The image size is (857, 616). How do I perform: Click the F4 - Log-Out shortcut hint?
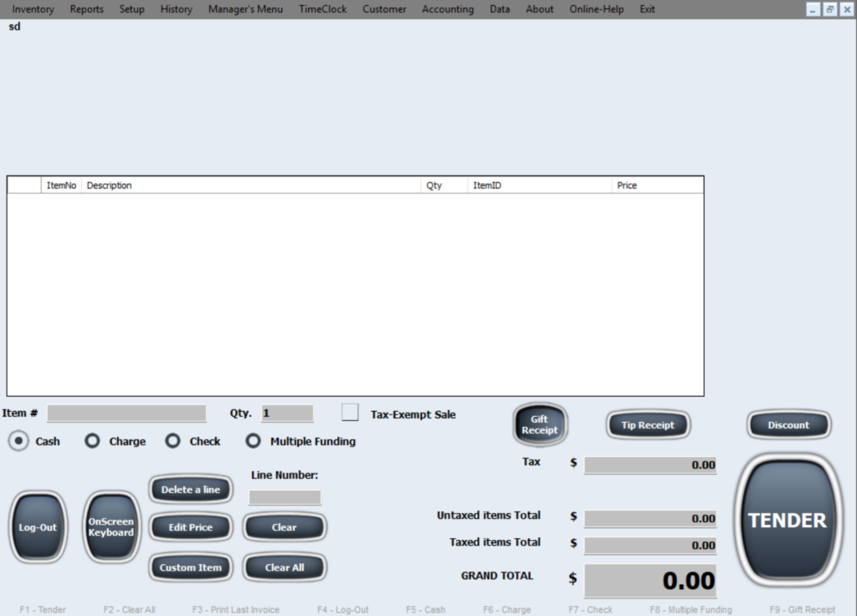tap(342, 609)
